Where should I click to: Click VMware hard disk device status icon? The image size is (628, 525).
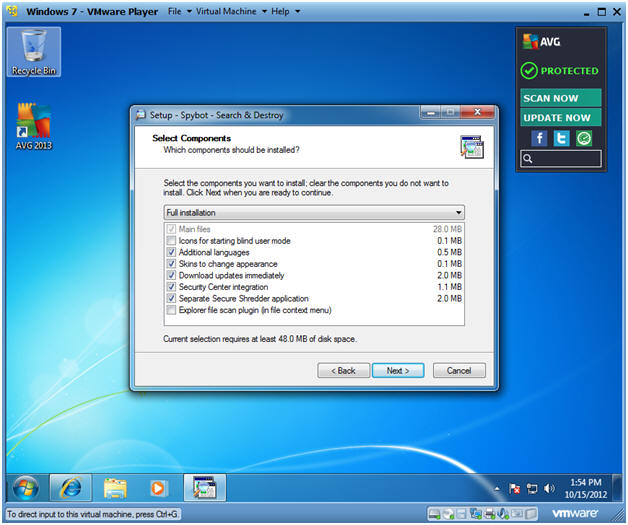tap(434, 514)
